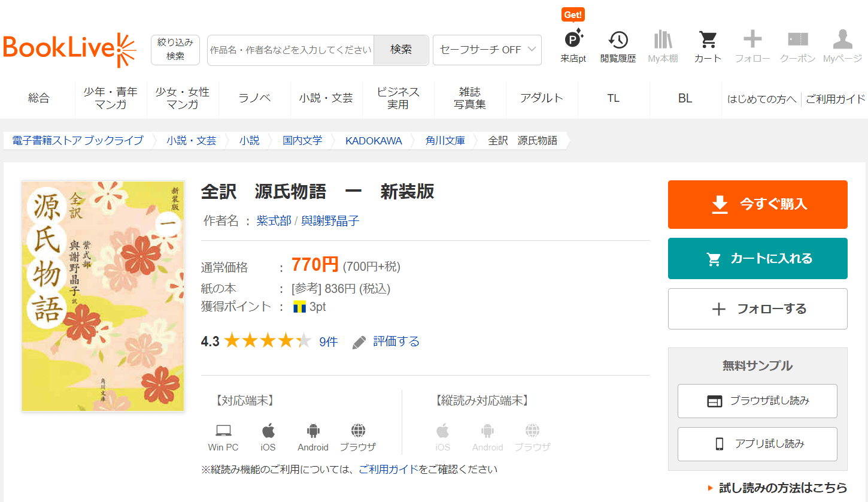868x502 pixels.
Task: Select the 小説・文芸 category tab
Action: point(326,98)
